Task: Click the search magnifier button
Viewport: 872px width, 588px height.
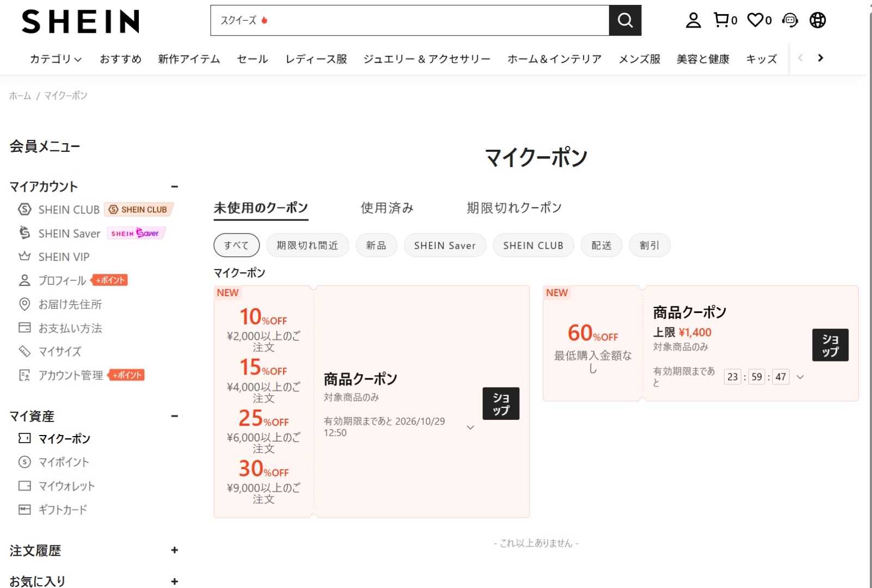Action: 625,21
